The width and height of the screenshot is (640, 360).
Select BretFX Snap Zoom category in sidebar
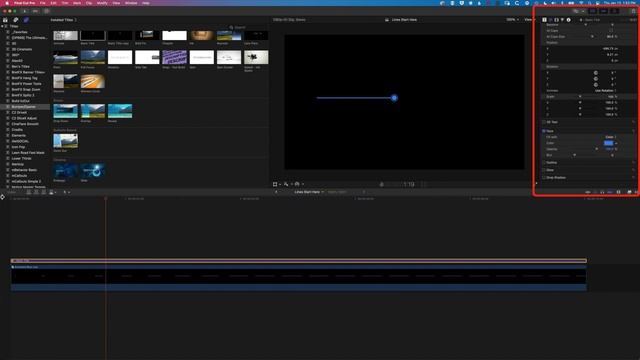coord(26,89)
